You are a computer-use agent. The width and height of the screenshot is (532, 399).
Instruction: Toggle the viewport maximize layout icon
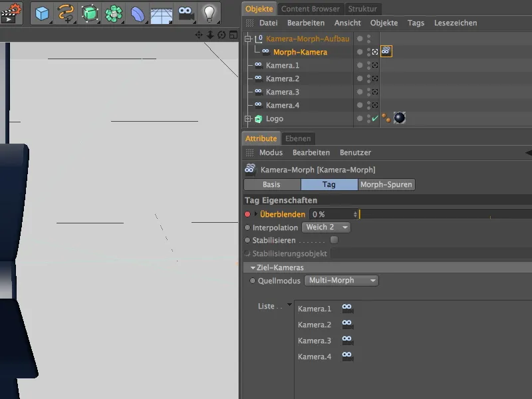coord(233,35)
